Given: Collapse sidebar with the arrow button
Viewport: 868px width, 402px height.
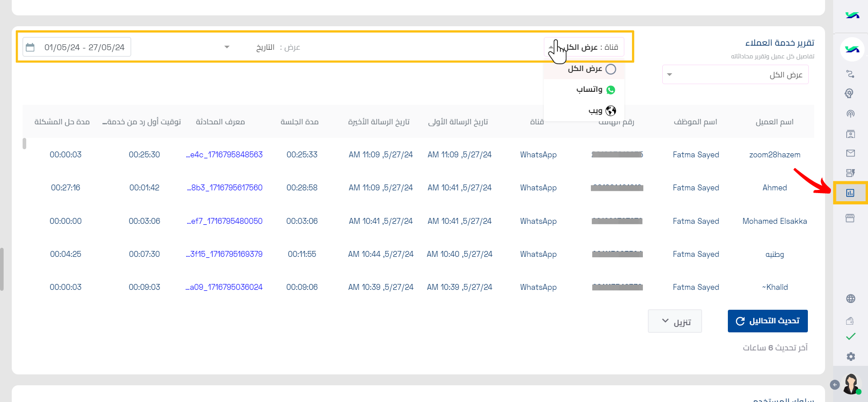Looking at the screenshot, I should (x=835, y=384).
